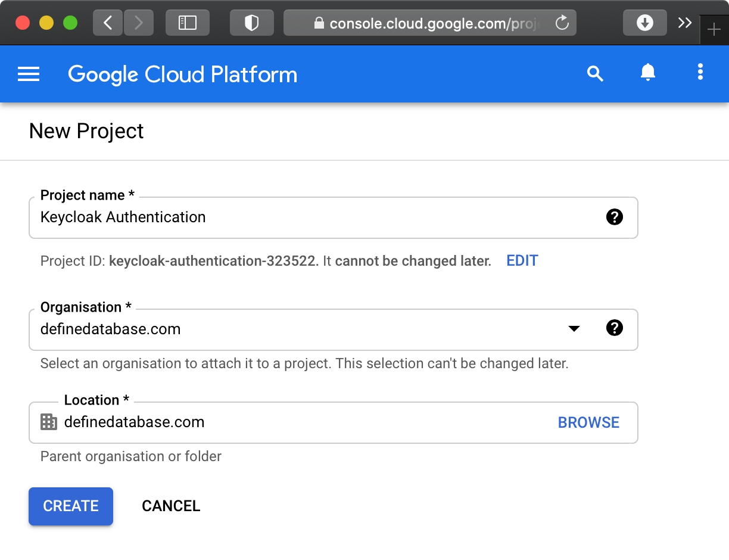Click BROWSE to choose a Location
This screenshot has height=560, width=729.
(588, 422)
